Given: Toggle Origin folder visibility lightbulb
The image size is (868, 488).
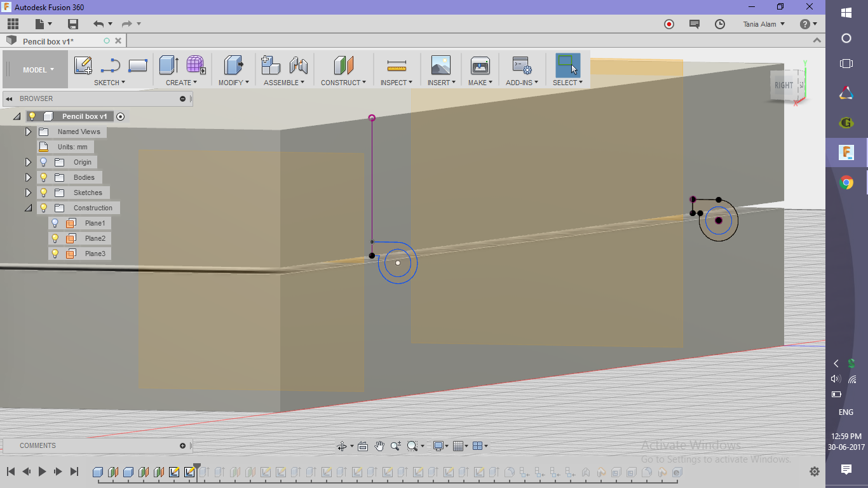Looking at the screenshot, I should 43,162.
